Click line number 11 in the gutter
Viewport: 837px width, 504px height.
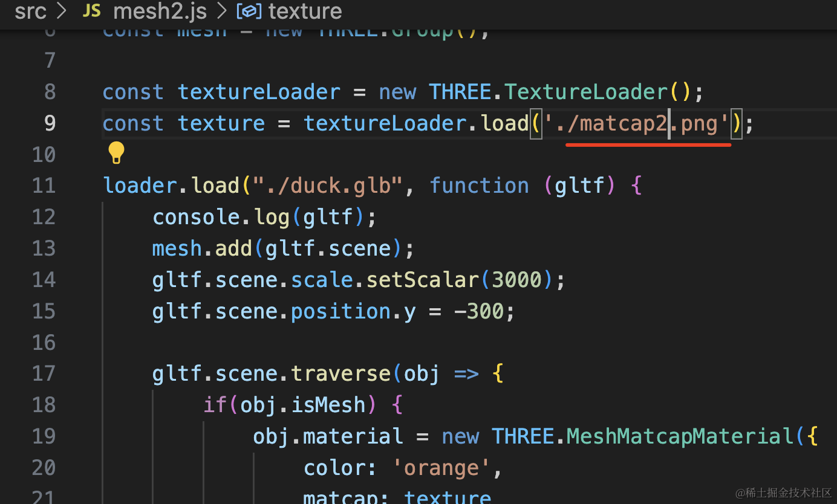44,186
